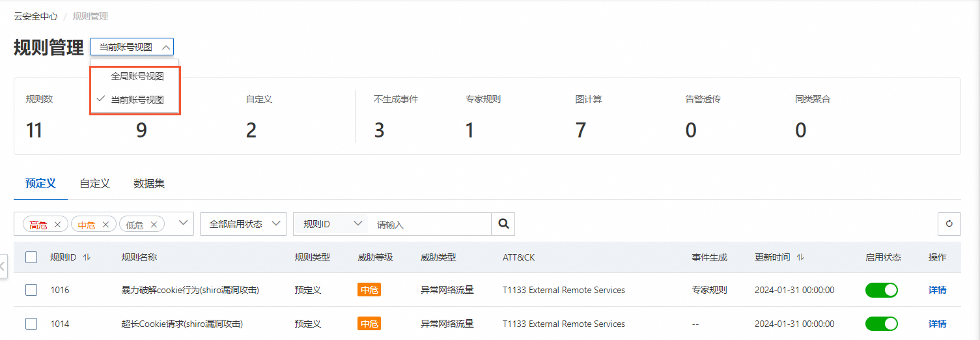Viewport: 980px width, 340px height.
Task: Tick the select-all checkbox in table header
Action: click(x=31, y=257)
